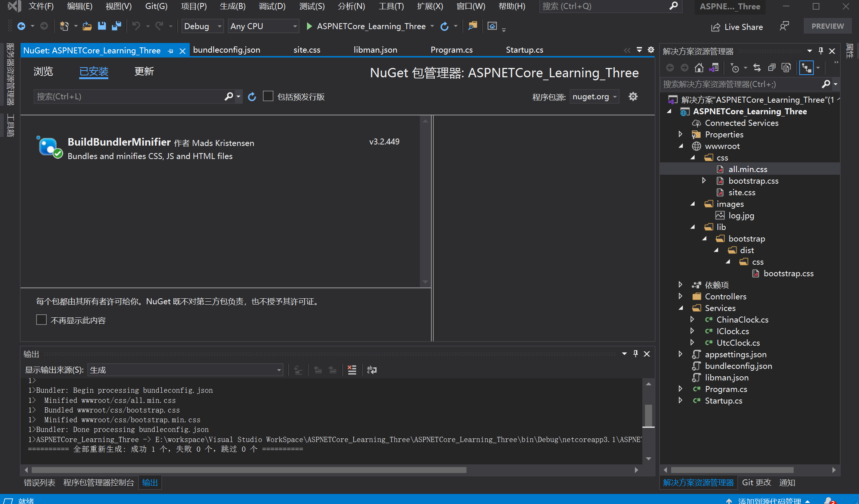This screenshot has width=859, height=504.
Task: Toggle pin on output panel
Action: tap(636, 354)
